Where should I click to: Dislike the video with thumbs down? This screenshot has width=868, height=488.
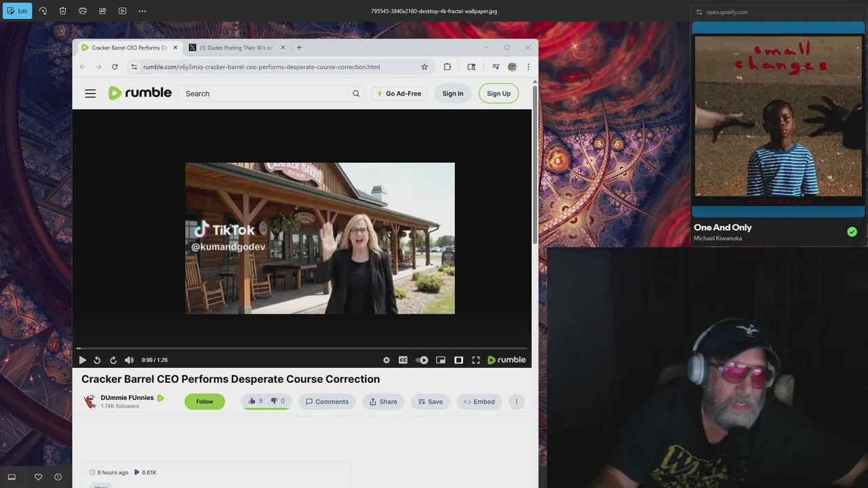[x=277, y=401]
